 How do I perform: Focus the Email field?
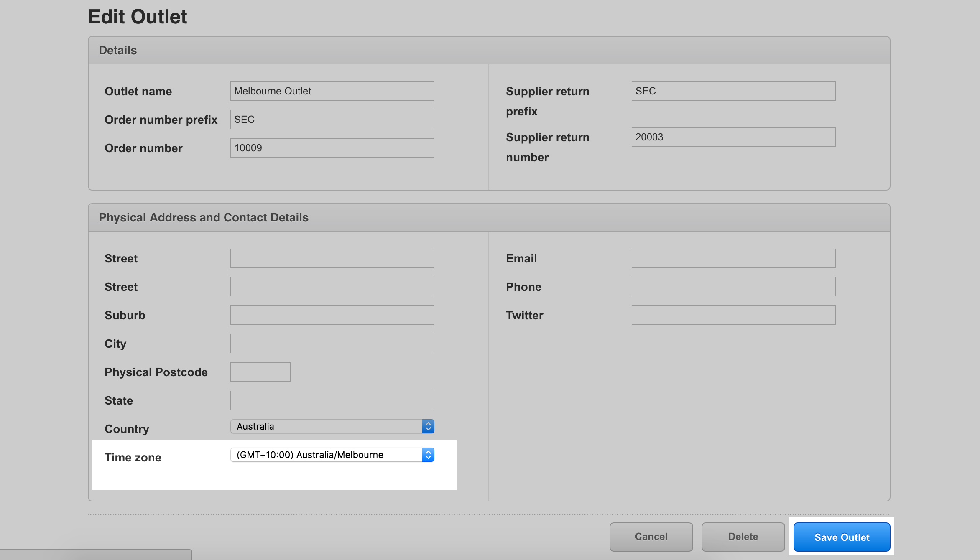click(733, 258)
